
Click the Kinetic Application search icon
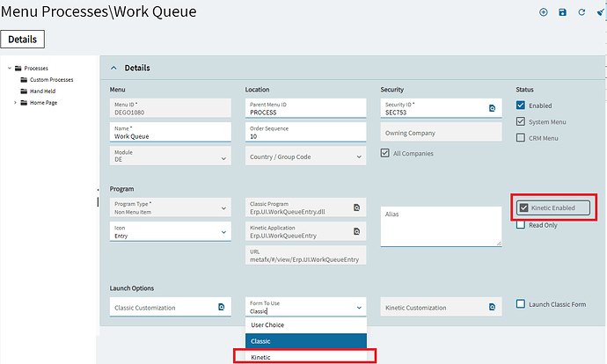(357, 231)
